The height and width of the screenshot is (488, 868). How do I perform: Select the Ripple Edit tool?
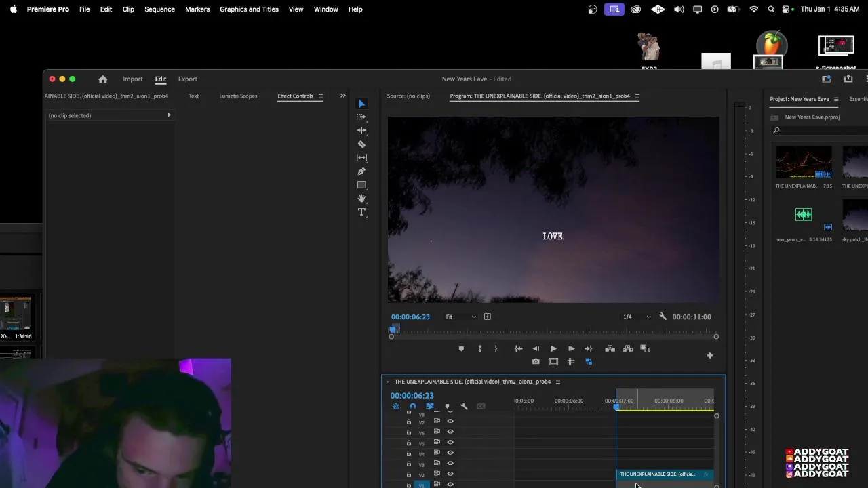(361, 130)
